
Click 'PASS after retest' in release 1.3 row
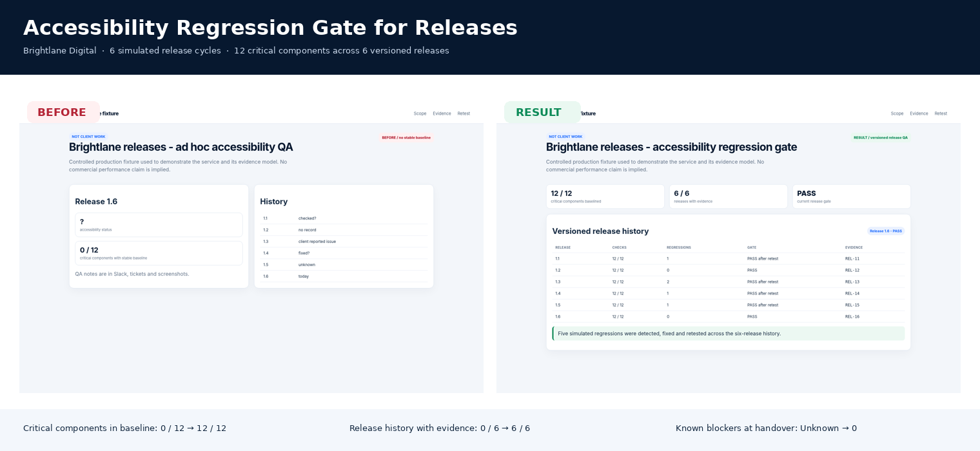(x=762, y=282)
